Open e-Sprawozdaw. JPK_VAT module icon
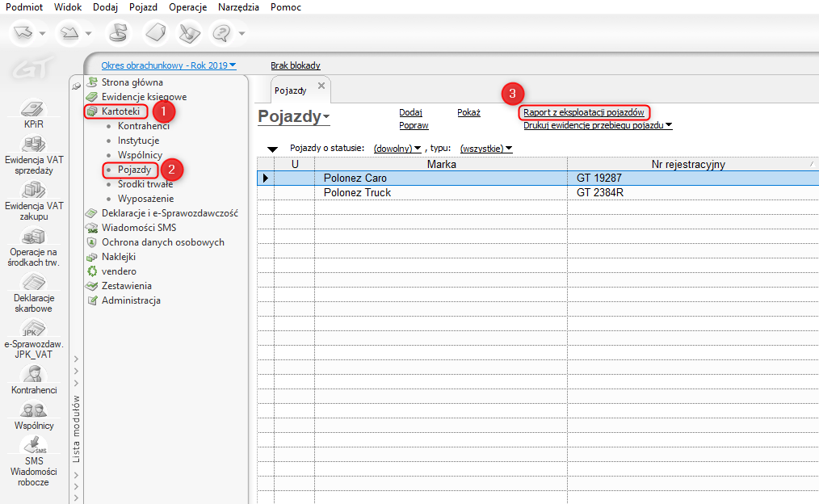This screenshot has width=819, height=504. point(33,329)
